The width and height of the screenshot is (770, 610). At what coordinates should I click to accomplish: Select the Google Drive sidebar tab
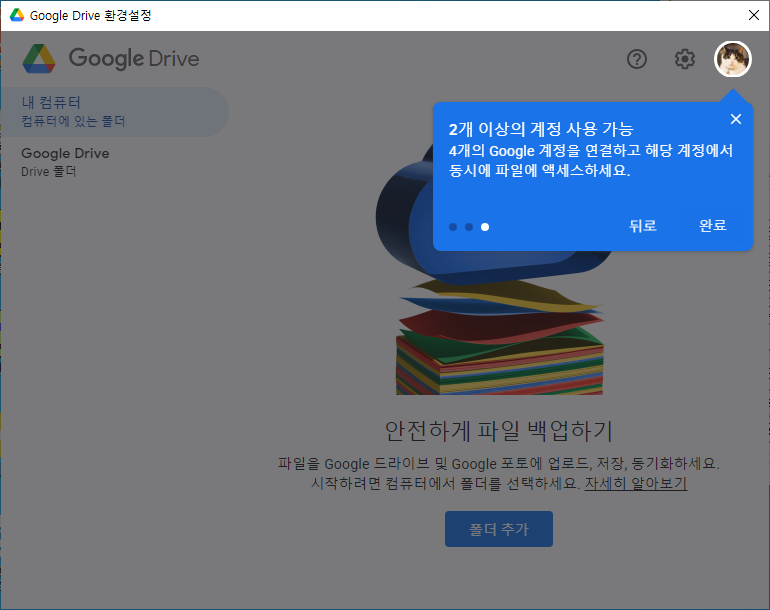pos(115,162)
